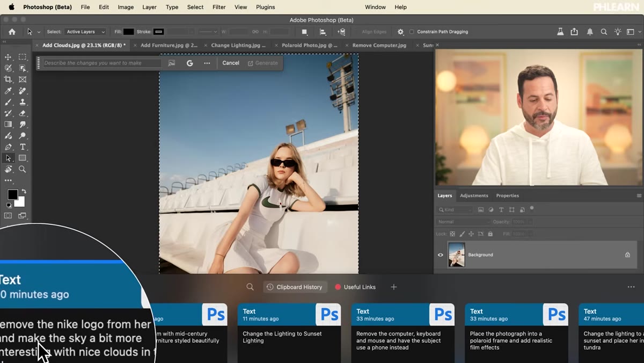Open the Filter menu
Viewport: 644px width, 363px height.
coord(219,7)
